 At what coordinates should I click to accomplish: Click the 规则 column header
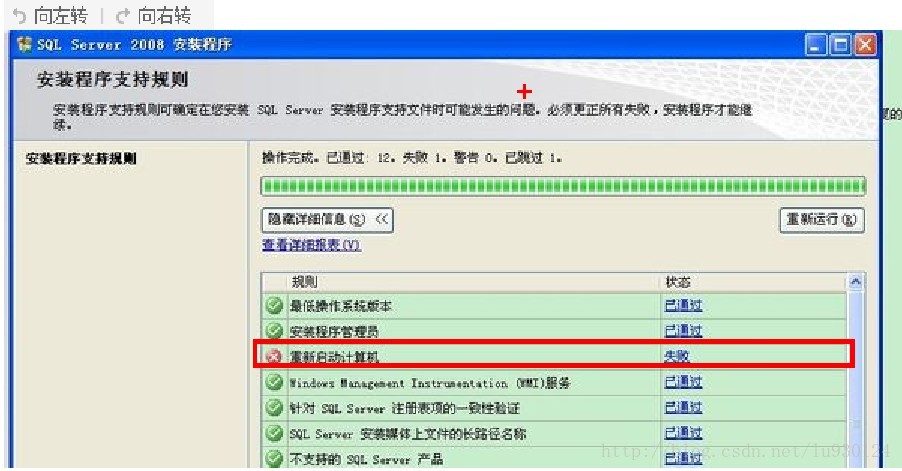click(304, 282)
